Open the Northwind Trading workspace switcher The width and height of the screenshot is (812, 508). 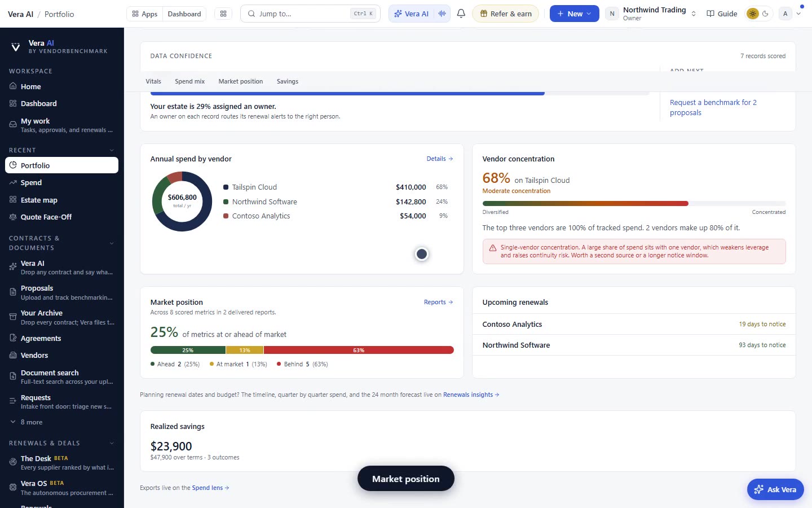tap(651, 14)
